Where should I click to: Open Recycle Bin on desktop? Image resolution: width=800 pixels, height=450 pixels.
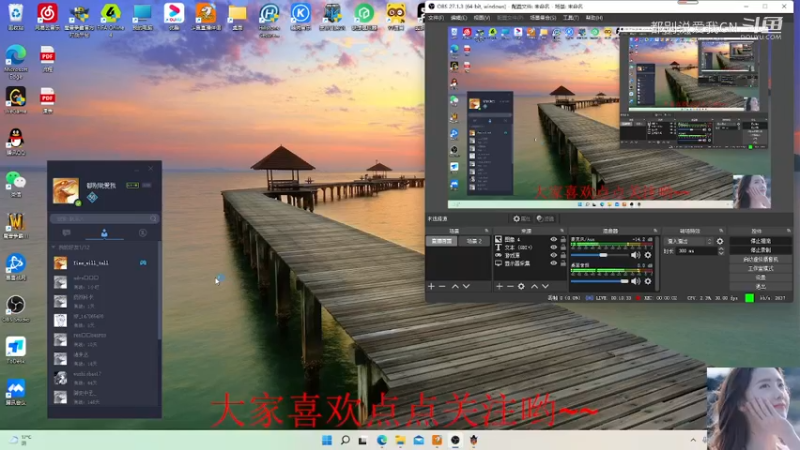[x=16, y=16]
